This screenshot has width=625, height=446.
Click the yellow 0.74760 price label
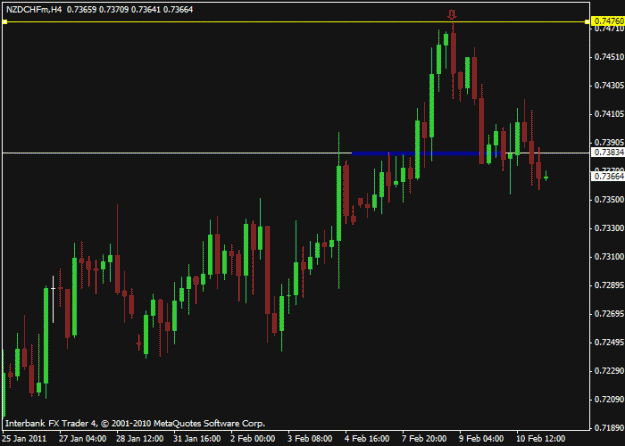click(x=609, y=21)
